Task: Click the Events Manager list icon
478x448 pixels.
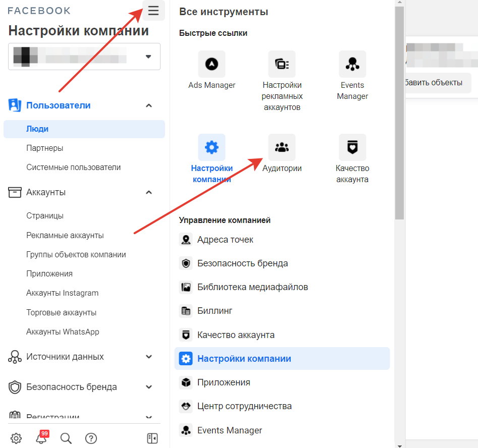Action: pos(186,430)
